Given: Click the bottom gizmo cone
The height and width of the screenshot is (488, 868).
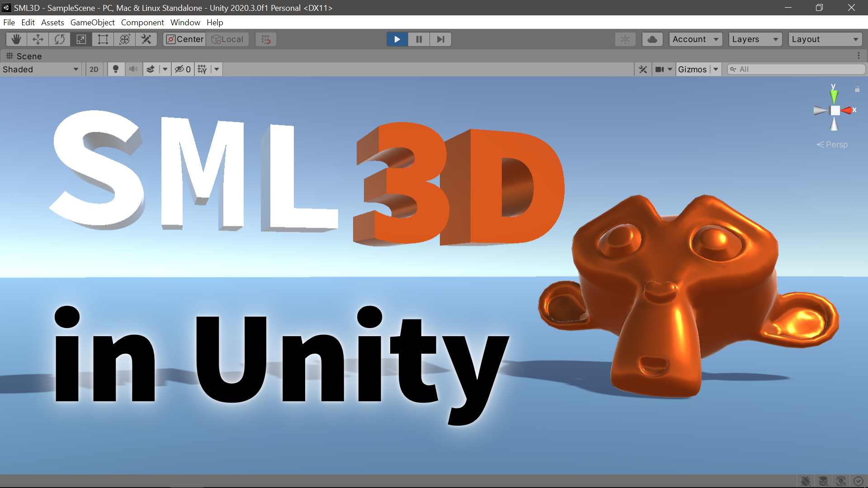Looking at the screenshot, I should pyautogui.click(x=835, y=124).
